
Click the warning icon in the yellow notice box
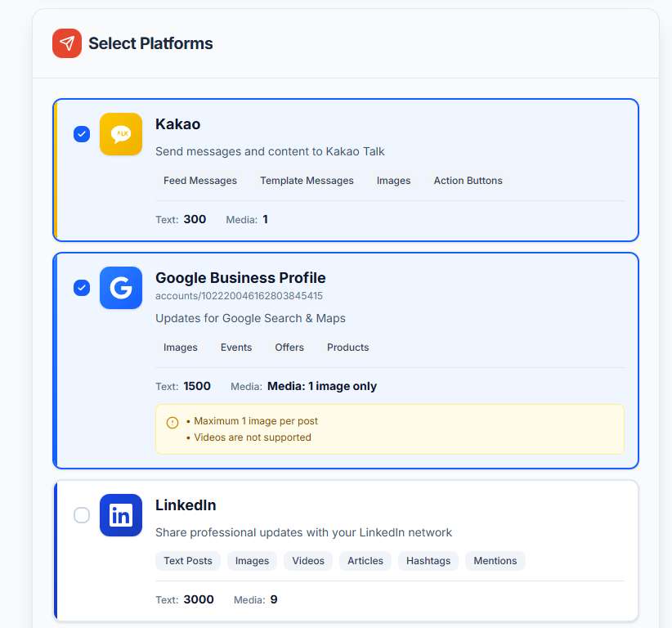172,422
